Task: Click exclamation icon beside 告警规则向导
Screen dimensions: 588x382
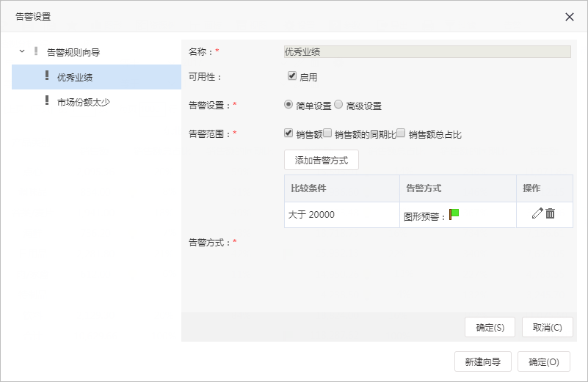Action: point(36,51)
